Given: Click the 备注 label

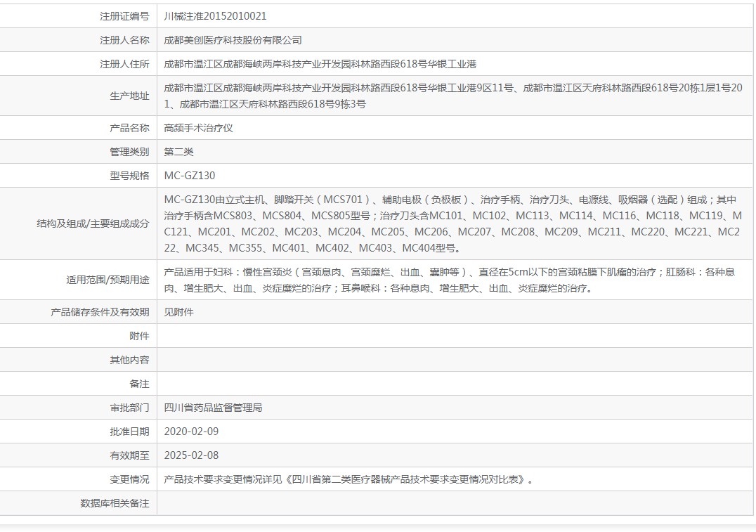Looking at the screenshot, I should tap(139, 384).
